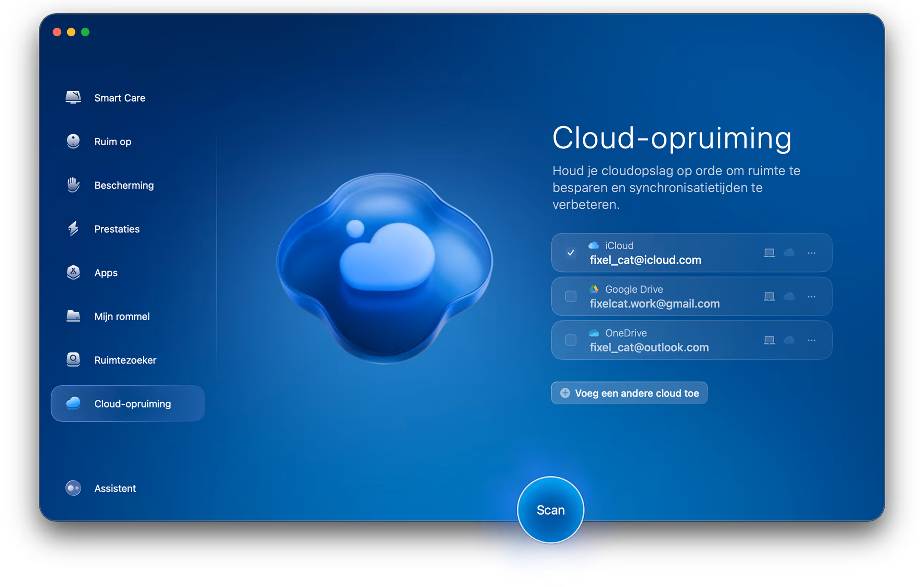The height and width of the screenshot is (587, 924).
Task: Click the laptop icon in the OneDrive row
Action: coord(769,340)
